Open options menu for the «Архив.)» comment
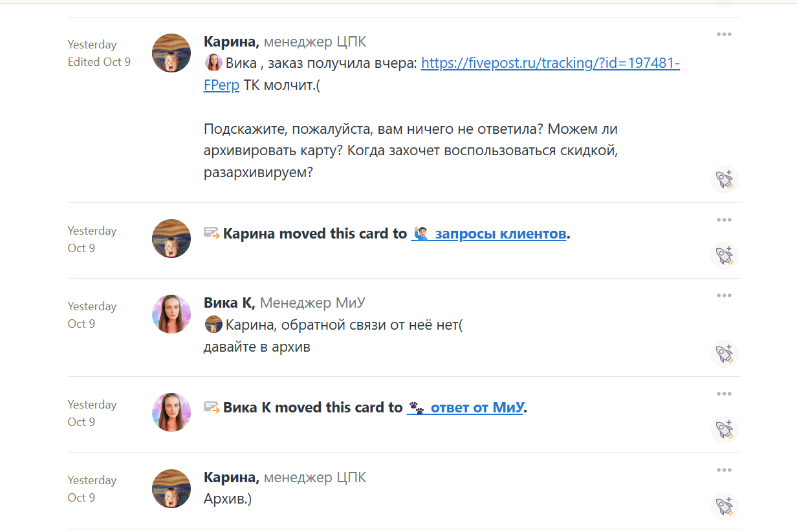 click(724, 470)
